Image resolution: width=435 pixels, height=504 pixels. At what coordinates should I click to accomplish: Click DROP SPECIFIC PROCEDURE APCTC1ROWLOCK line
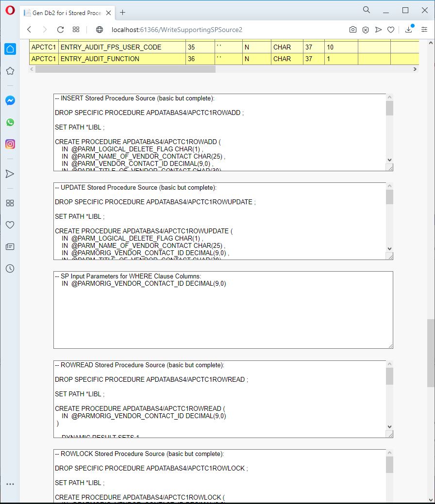tap(151, 468)
